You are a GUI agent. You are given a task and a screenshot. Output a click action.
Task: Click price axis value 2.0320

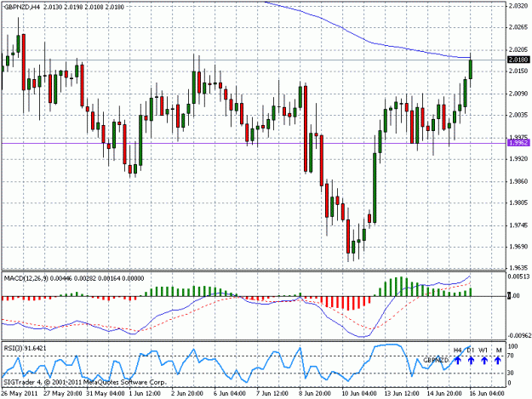[518, 6]
